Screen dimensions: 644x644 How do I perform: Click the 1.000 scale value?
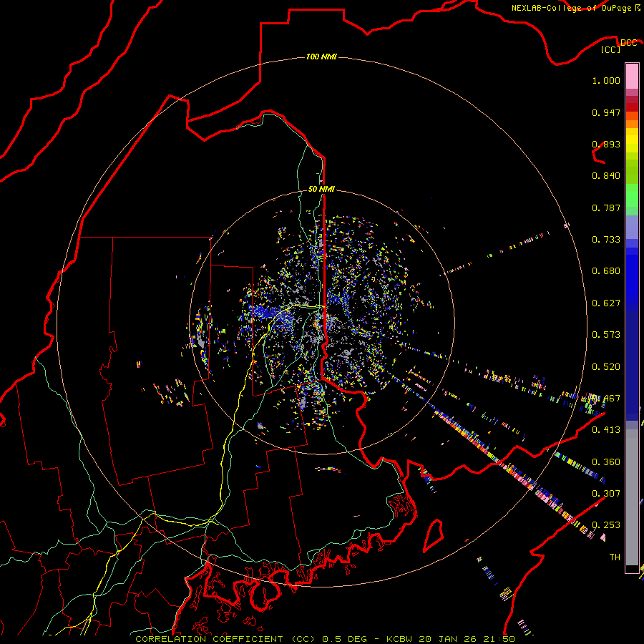pyautogui.click(x=606, y=80)
